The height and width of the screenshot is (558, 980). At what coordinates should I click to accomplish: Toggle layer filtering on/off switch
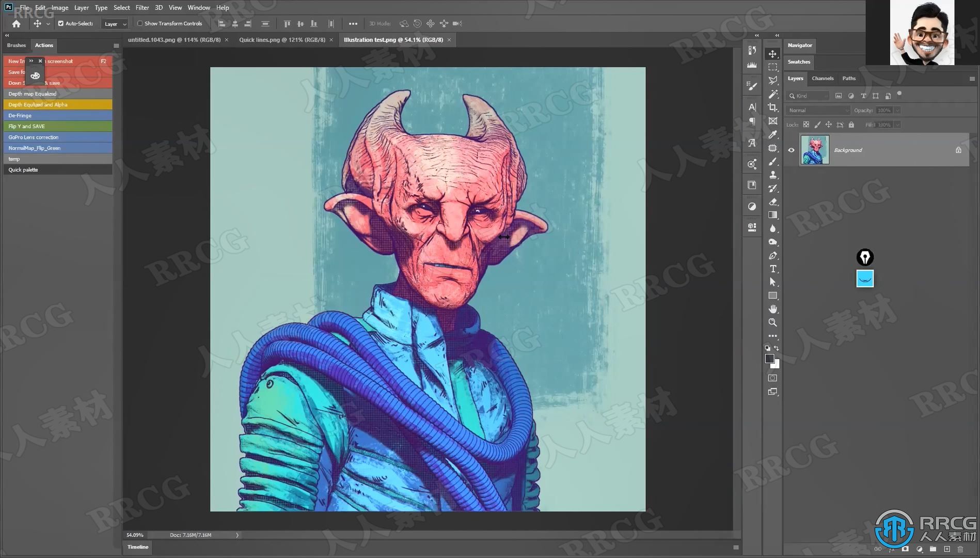(x=899, y=94)
